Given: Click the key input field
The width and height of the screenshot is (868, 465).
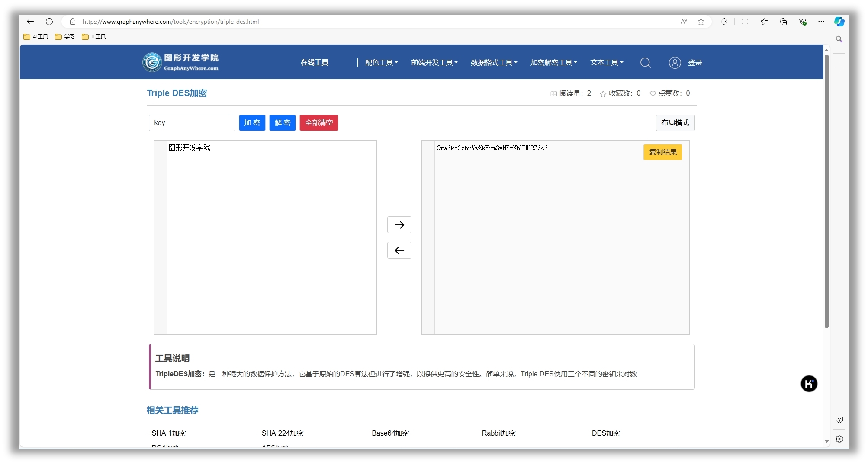Looking at the screenshot, I should coord(192,123).
